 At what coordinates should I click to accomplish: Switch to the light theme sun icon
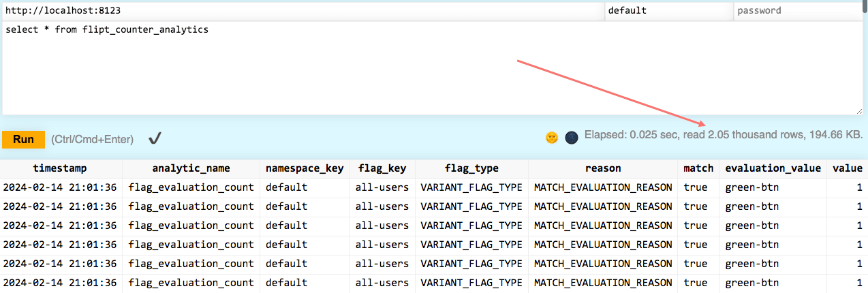click(x=552, y=138)
